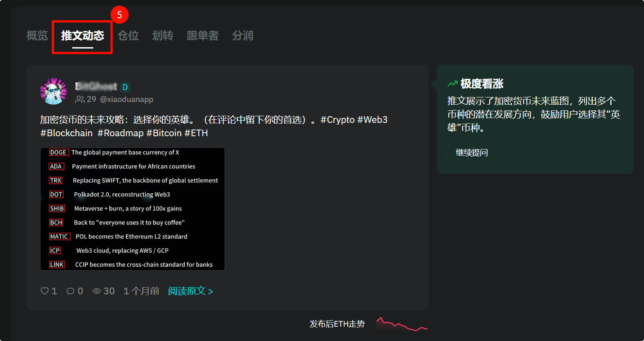Viewport: 644px width, 341px height.
Task: Open the 阅读原文 link
Action: point(190,291)
